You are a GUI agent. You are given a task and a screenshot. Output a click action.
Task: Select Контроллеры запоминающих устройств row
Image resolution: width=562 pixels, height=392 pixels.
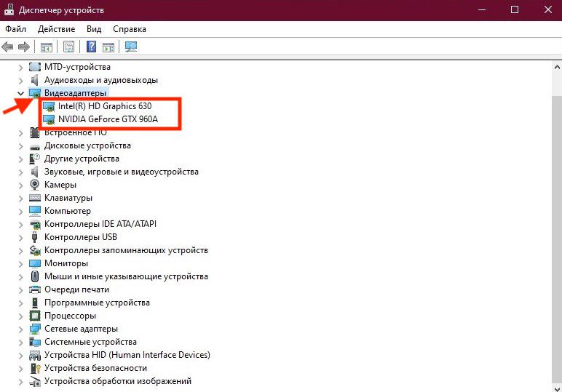[126, 250]
